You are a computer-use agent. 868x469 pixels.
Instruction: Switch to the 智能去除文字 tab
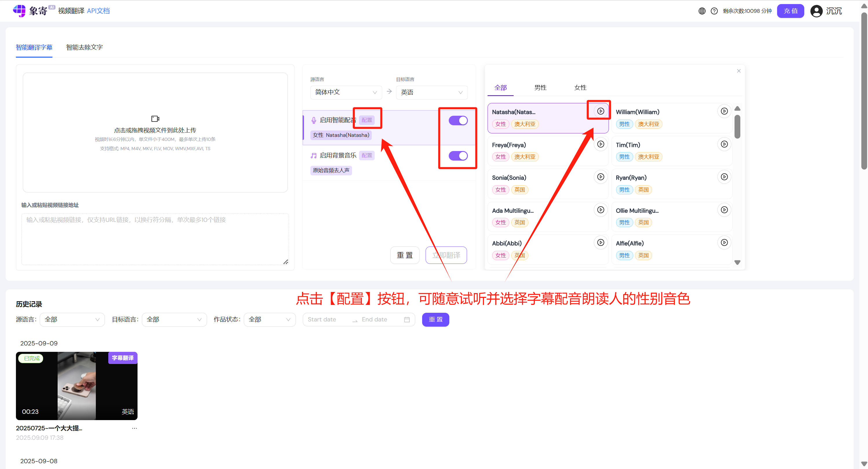(84, 47)
